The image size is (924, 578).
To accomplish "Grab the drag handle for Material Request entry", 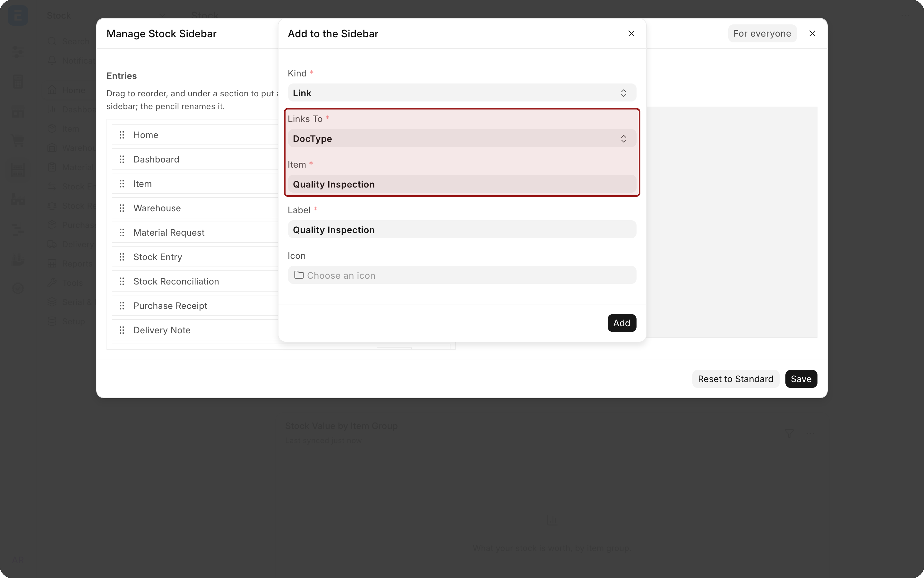I will pos(122,232).
